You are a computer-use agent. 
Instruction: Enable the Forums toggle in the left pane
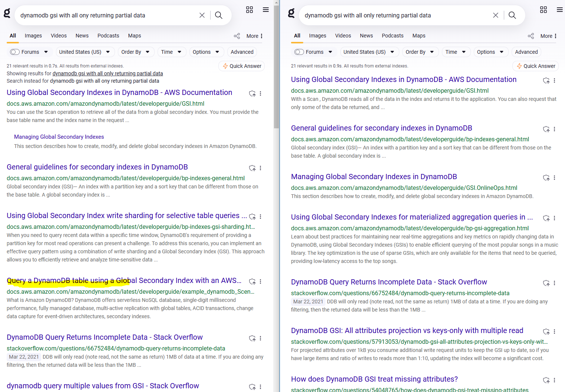pyautogui.click(x=15, y=52)
